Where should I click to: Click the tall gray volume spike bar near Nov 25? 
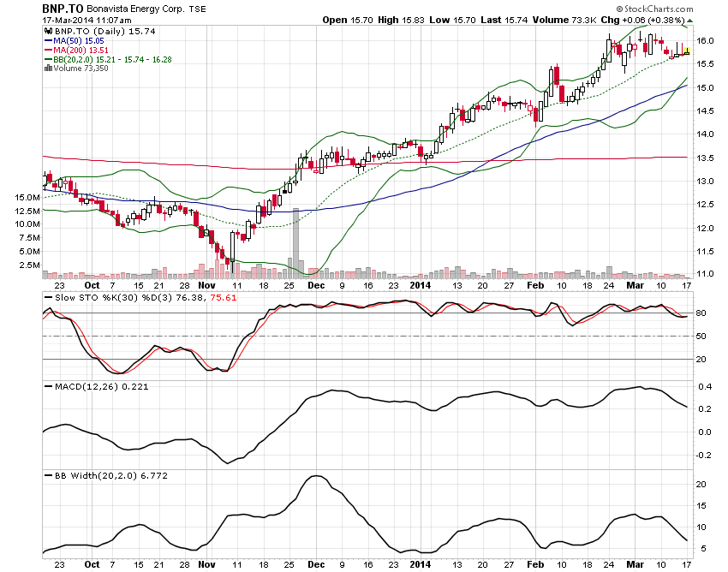(x=295, y=244)
